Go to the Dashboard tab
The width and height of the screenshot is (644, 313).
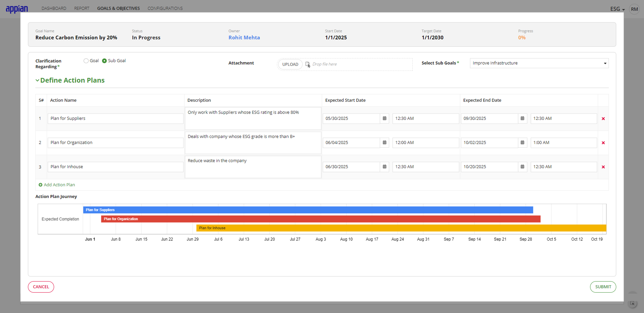point(54,8)
